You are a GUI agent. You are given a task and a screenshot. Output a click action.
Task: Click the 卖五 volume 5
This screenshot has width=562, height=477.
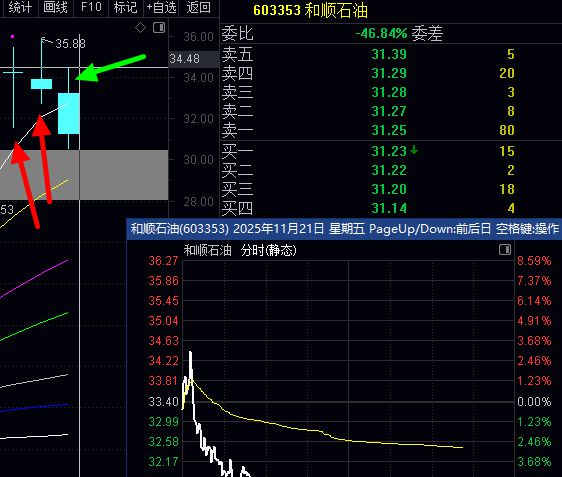511,54
